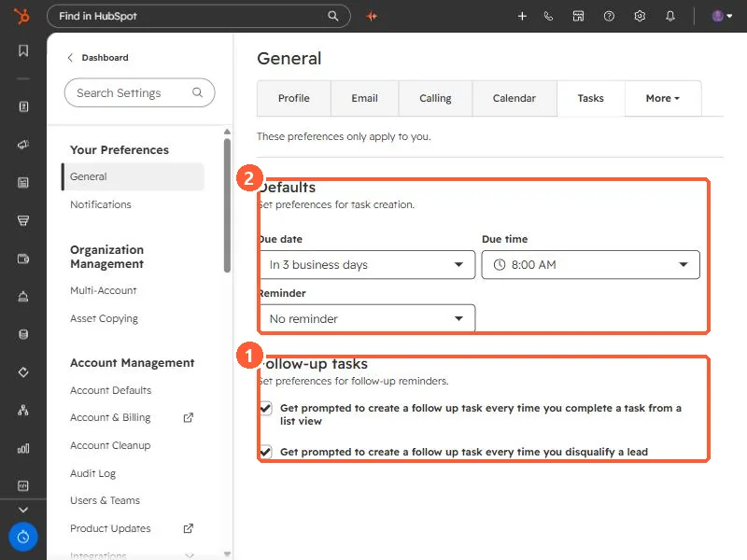Switch to the Email tab

[364, 98]
